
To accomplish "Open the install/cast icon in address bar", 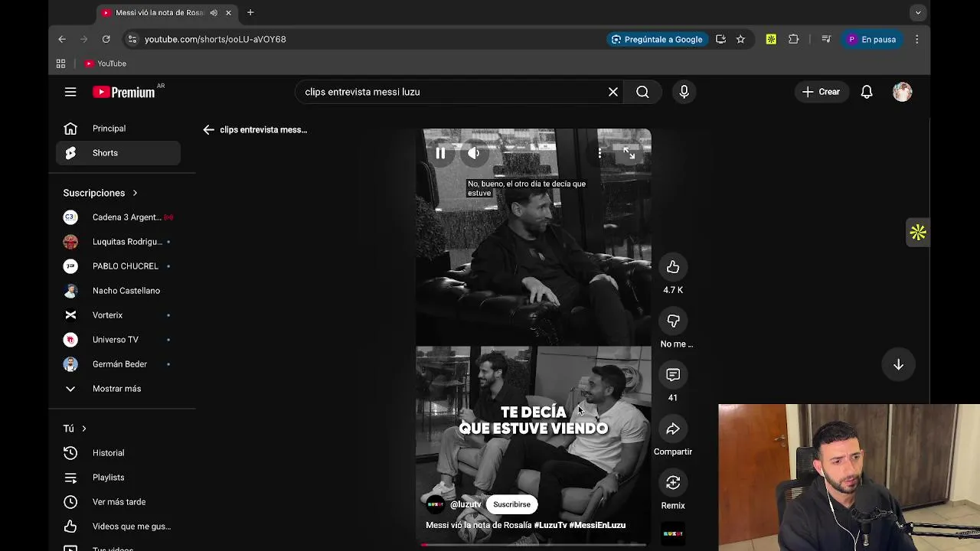I will tap(720, 39).
